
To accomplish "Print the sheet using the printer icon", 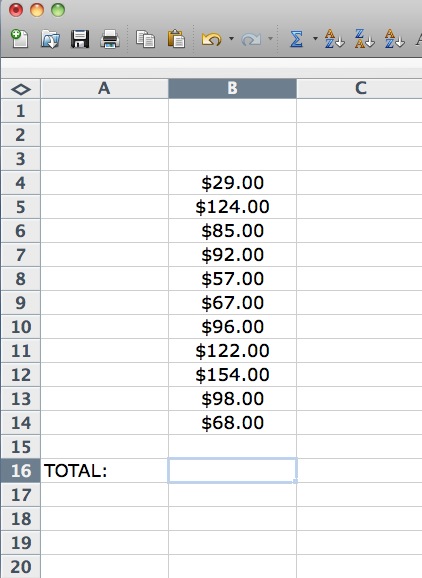I will 110,39.
